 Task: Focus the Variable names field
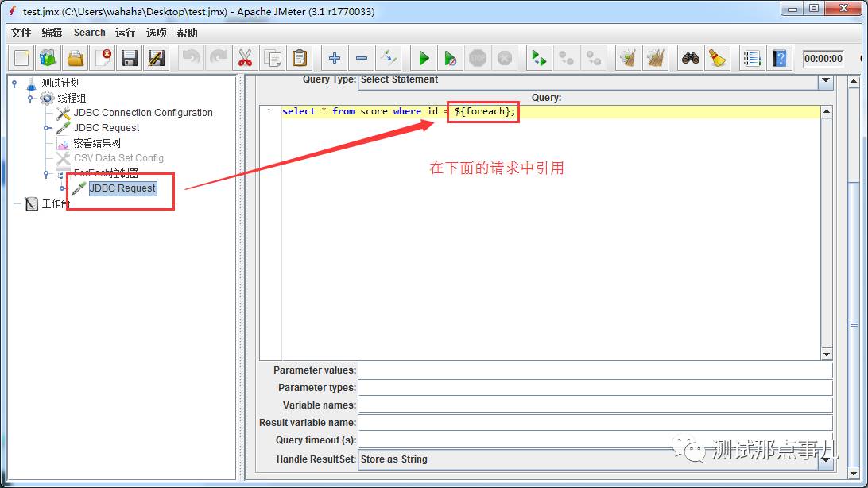pyautogui.click(x=595, y=405)
